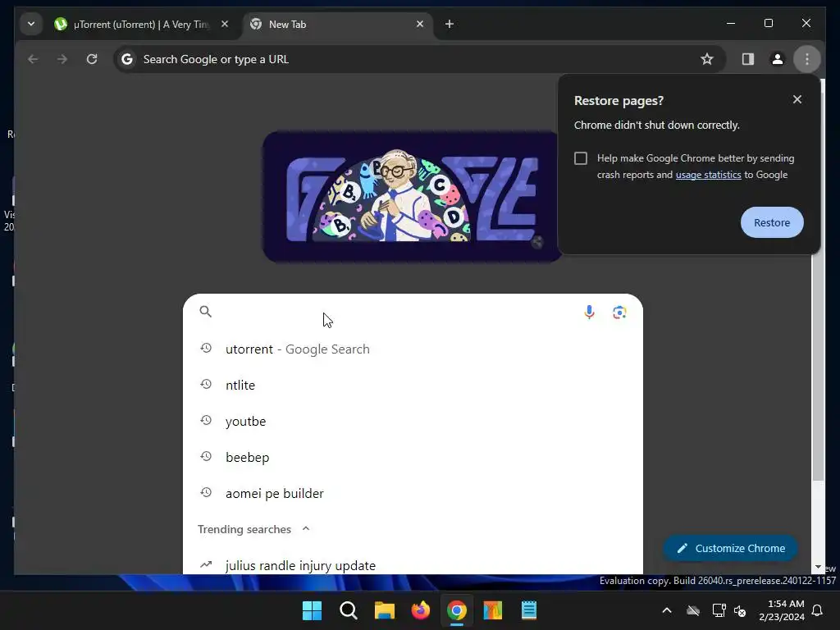Image resolution: width=840 pixels, height=630 pixels.
Task: Open a new tab with plus button
Action: point(450,24)
